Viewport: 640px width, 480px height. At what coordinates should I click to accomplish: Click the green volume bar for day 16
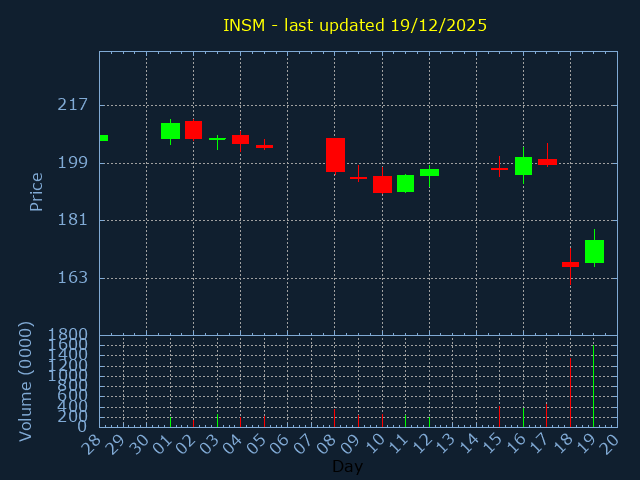523,418
